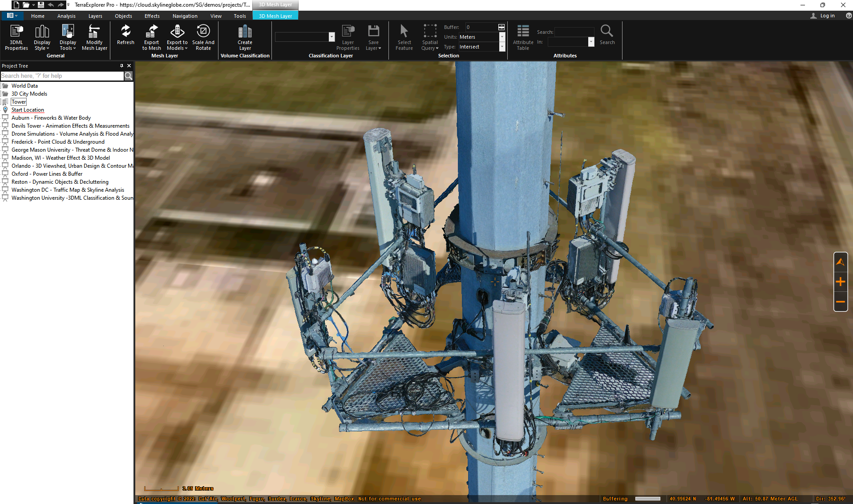Select Washington DC - Traffic Map item
The image size is (853, 504).
tap(68, 190)
